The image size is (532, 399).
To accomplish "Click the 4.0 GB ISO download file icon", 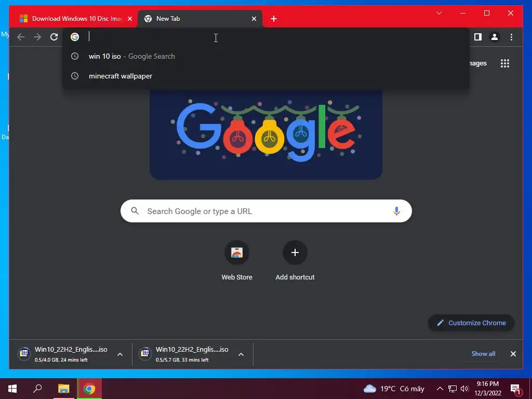I will 24,354.
